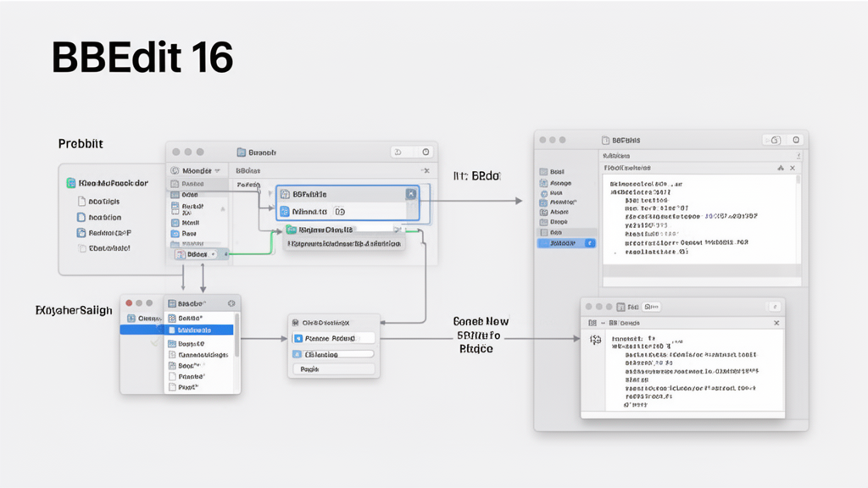Click the close icon right of "BBoitas" header

(x=426, y=170)
